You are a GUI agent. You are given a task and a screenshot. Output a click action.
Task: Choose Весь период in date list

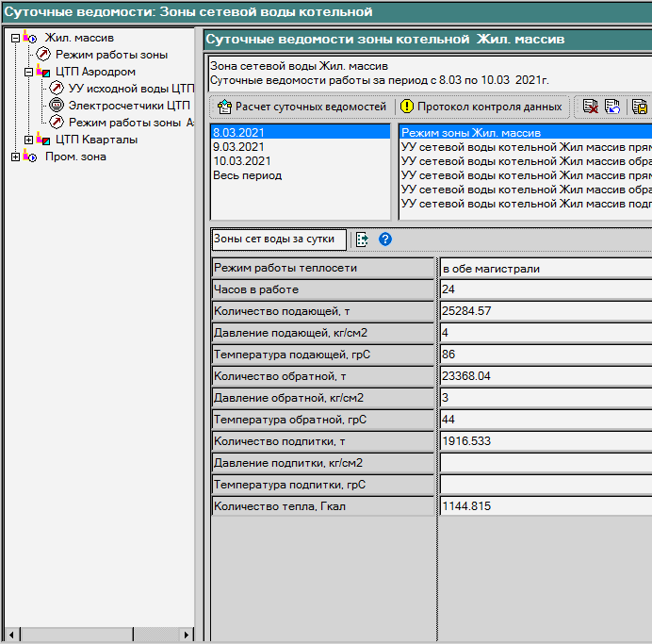click(247, 175)
